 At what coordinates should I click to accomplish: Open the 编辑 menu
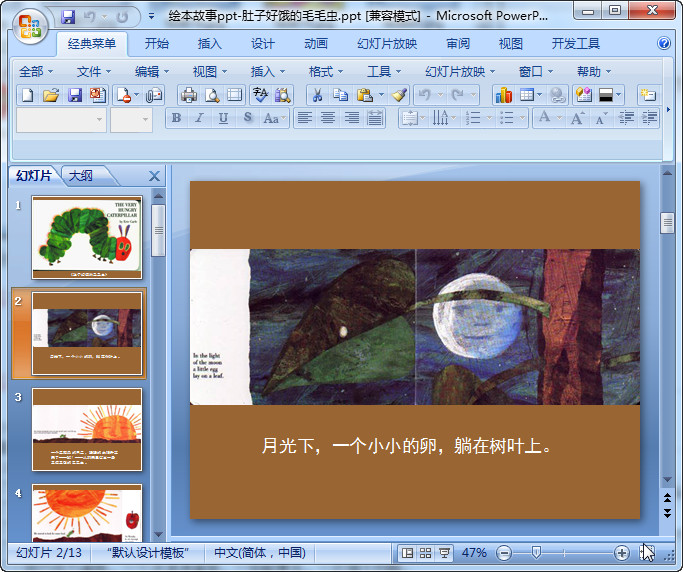tap(152, 71)
